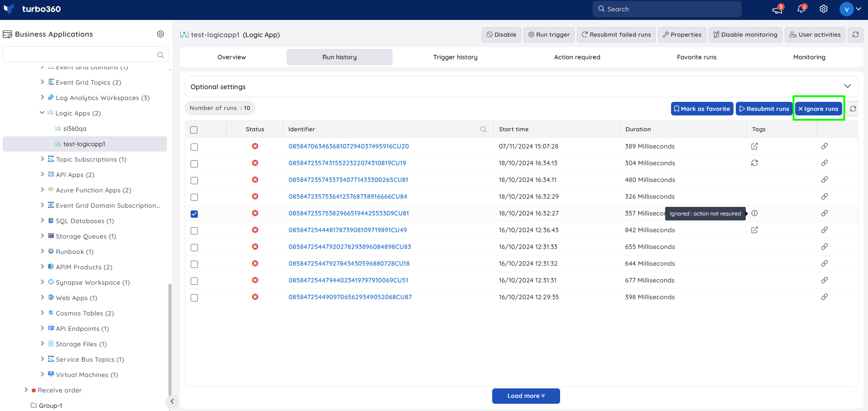Refresh the run history list

pyautogui.click(x=853, y=109)
